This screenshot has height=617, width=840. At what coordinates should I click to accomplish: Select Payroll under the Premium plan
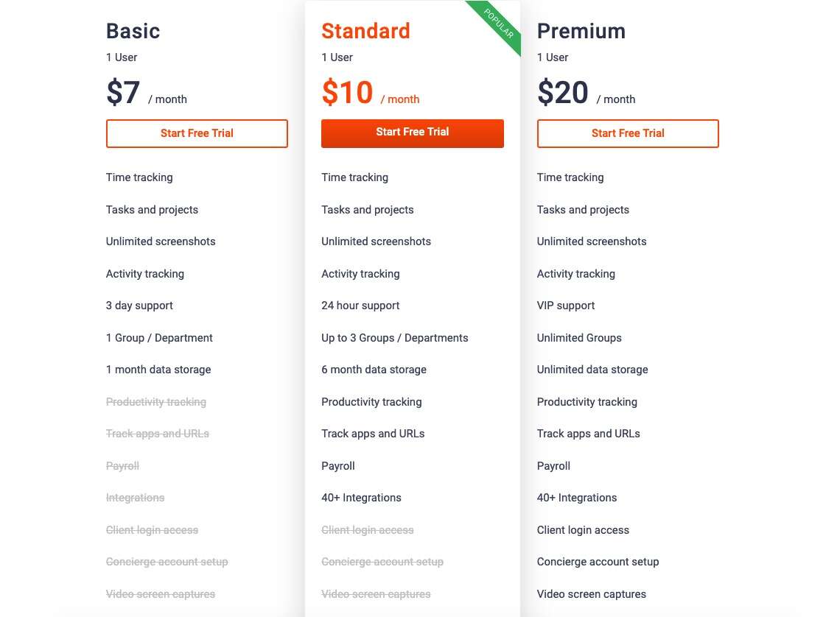[x=553, y=466]
